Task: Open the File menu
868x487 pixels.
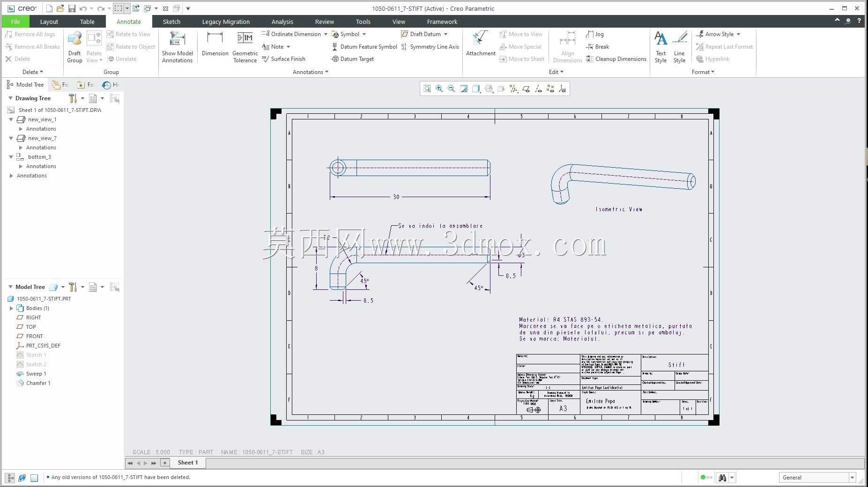Action: tap(15, 22)
